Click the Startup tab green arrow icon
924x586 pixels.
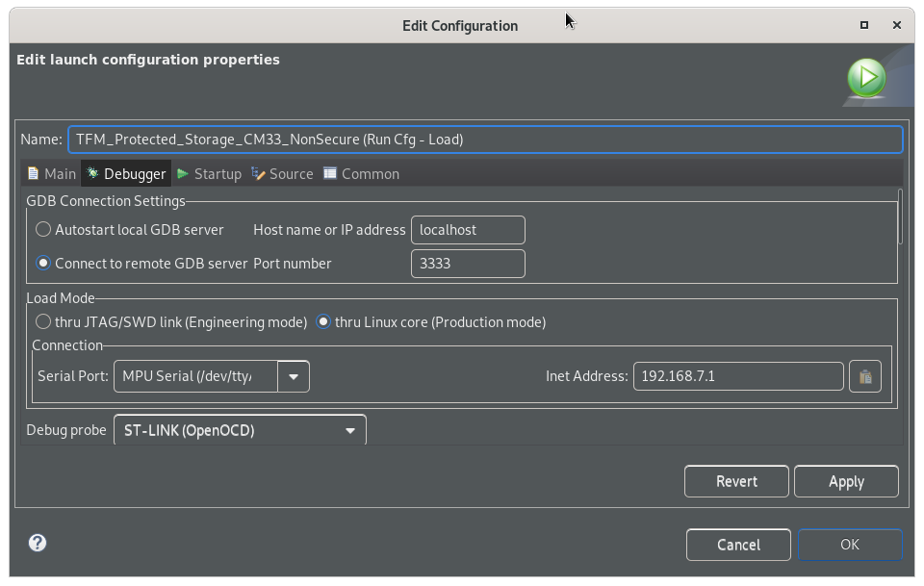pos(183,174)
